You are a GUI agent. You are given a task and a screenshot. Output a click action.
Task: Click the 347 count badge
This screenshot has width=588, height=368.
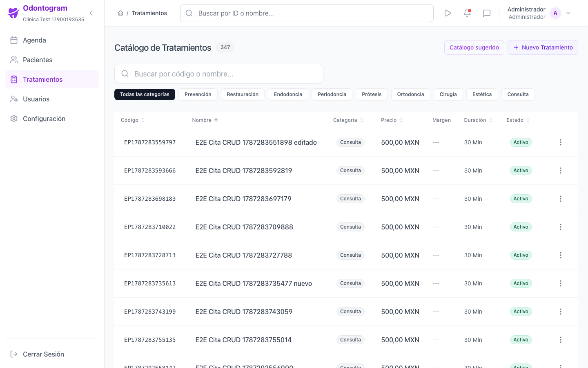[x=225, y=47]
